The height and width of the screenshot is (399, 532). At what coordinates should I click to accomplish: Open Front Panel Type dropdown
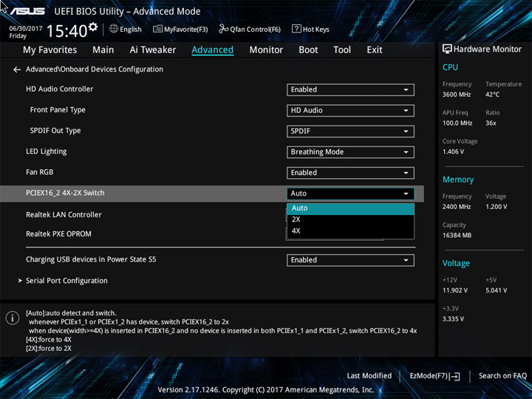350,110
